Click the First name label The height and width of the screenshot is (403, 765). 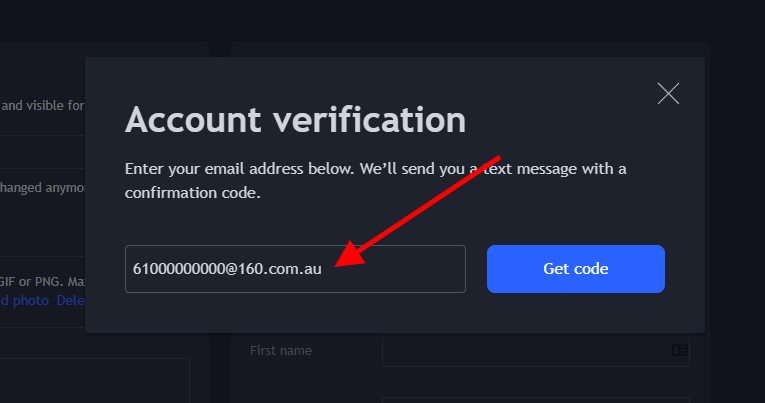(x=281, y=350)
